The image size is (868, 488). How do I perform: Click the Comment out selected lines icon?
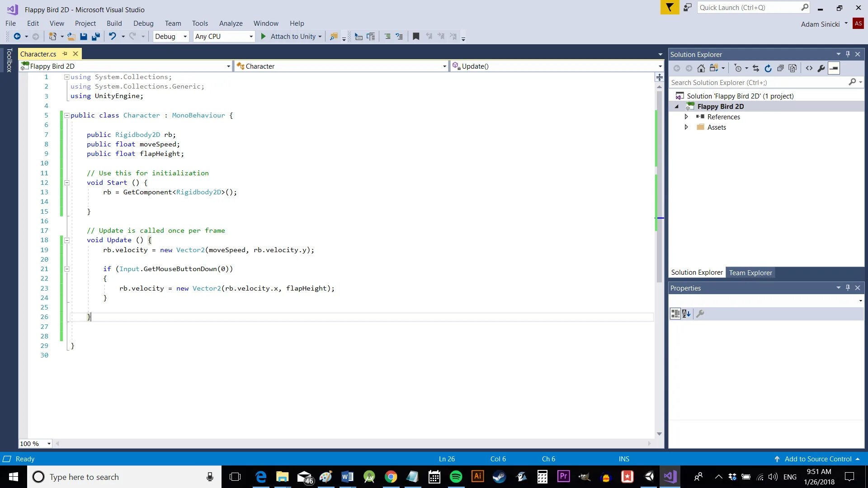387,37
